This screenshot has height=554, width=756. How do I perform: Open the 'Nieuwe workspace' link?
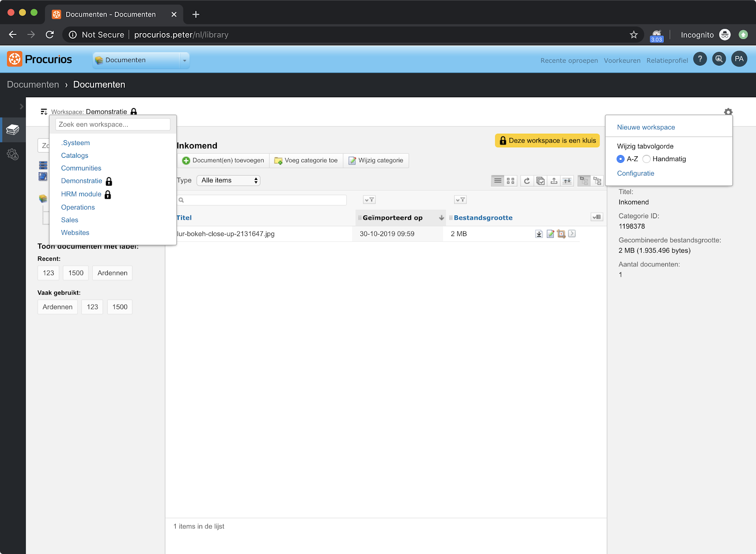646,127
